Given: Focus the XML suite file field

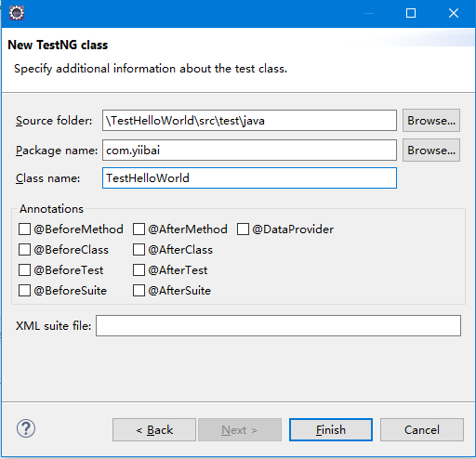Looking at the screenshot, I should pyautogui.click(x=278, y=326).
